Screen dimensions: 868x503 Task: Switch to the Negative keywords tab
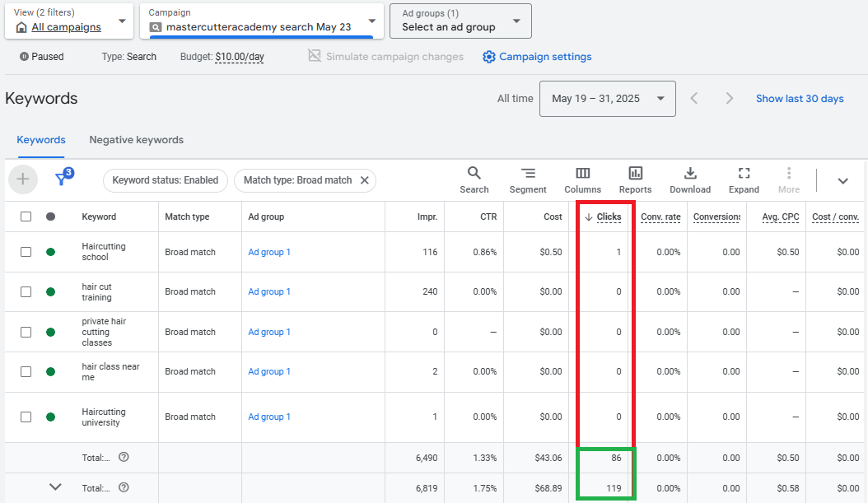point(136,140)
